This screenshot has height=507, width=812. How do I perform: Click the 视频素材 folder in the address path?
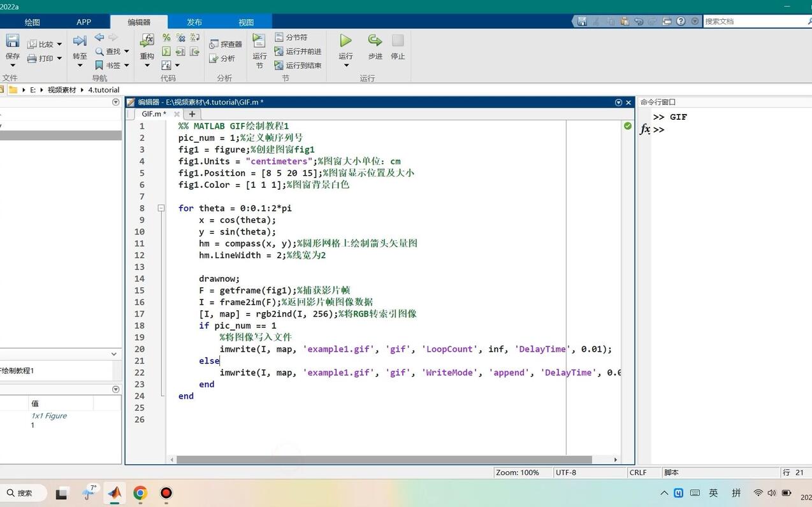point(62,90)
